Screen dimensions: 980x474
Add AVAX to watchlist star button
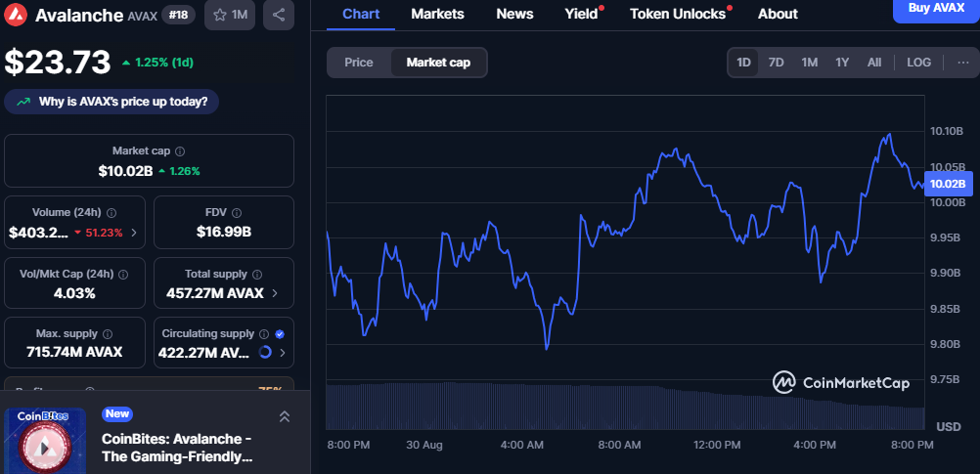tap(230, 15)
